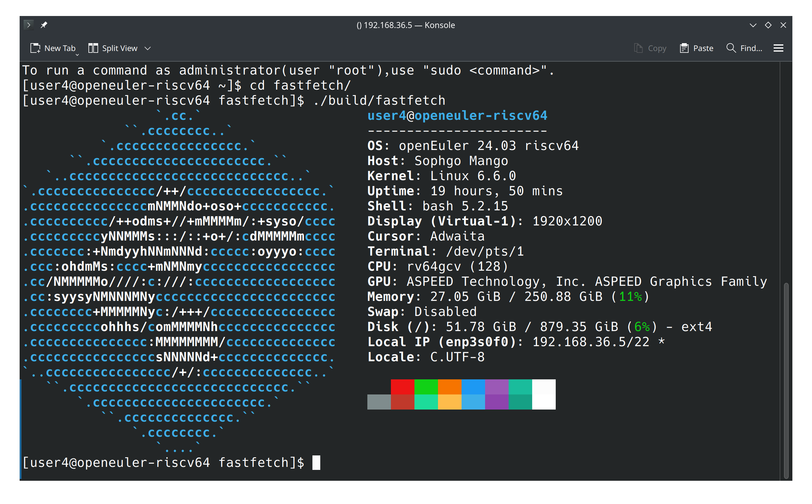Click the user4@openeuler-riscv64 blue title
This screenshot has height=504, width=812.
point(457,116)
